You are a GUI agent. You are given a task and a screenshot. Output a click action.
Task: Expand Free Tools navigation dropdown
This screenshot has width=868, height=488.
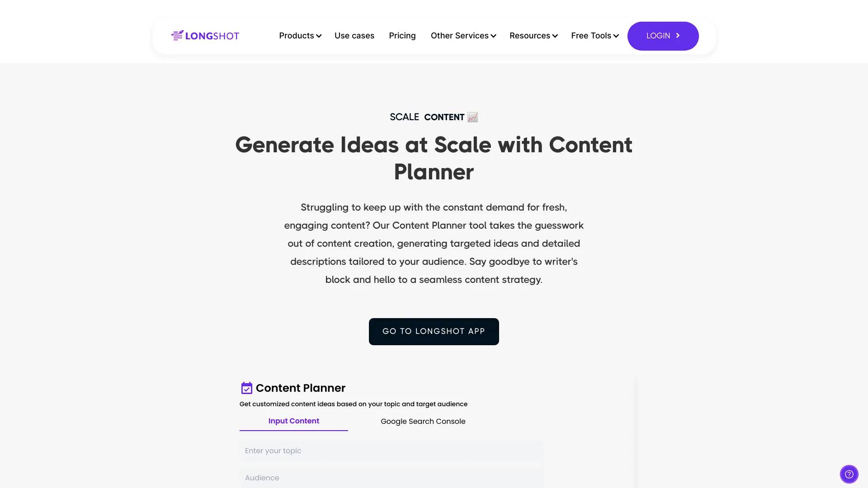(594, 36)
